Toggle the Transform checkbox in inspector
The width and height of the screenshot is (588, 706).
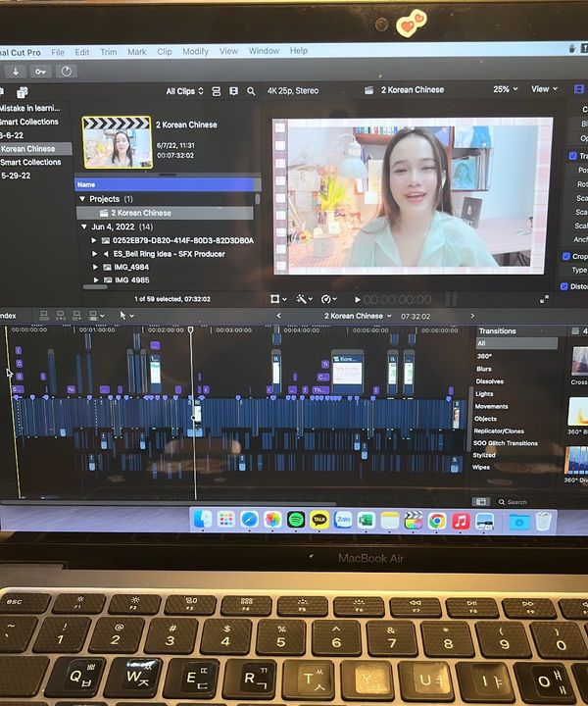click(x=572, y=156)
